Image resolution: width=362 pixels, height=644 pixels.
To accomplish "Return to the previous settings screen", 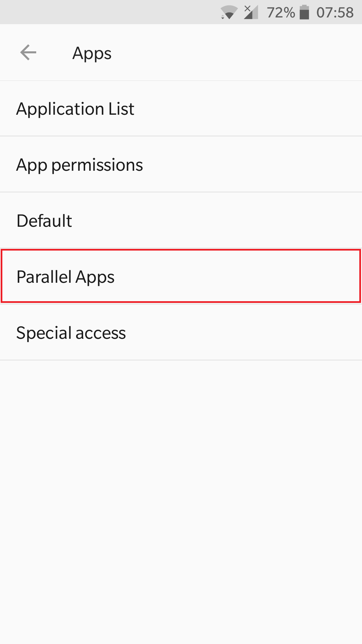I will pyautogui.click(x=28, y=53).
